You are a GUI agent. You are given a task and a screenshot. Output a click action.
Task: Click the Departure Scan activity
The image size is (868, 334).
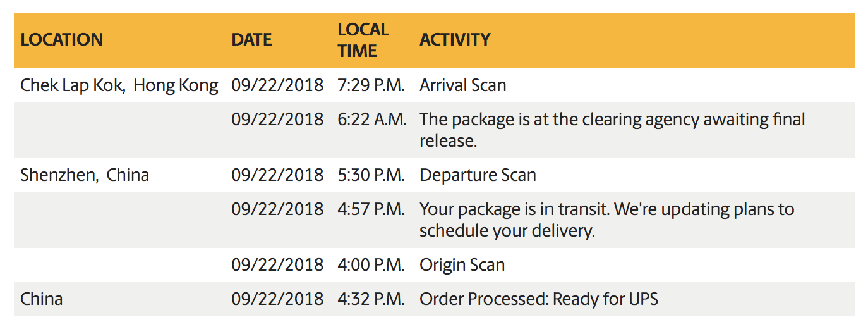pyautogui.click(x=478, y=175)
